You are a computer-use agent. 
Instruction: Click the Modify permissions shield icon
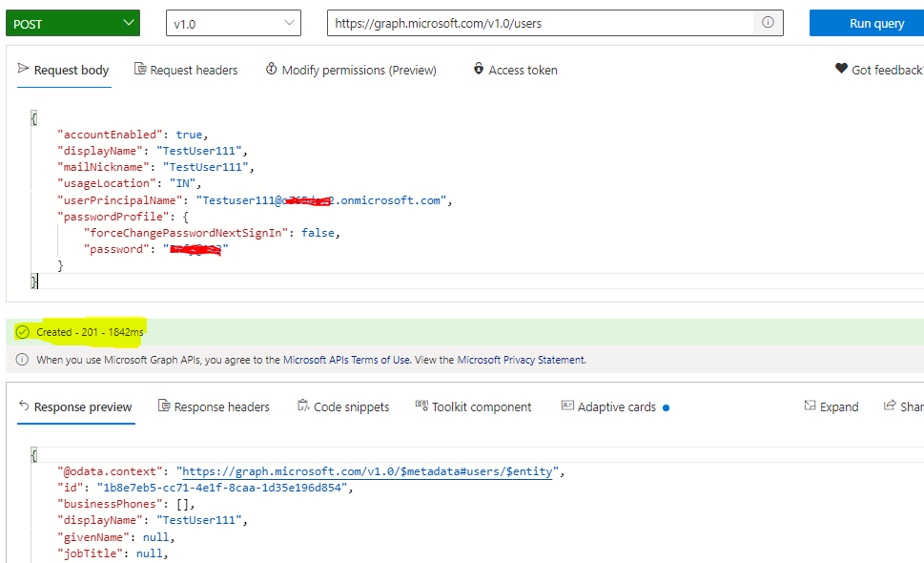click(271, 69)
